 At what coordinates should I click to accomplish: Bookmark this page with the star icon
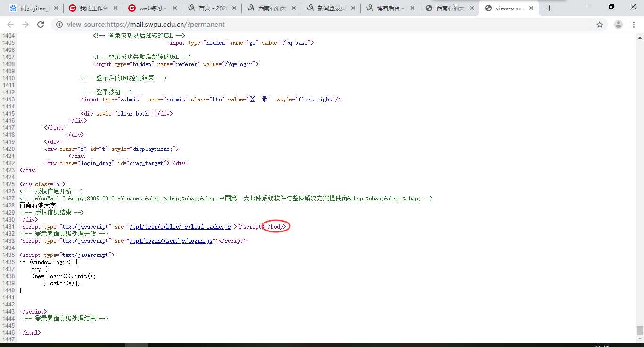point(600,25)
